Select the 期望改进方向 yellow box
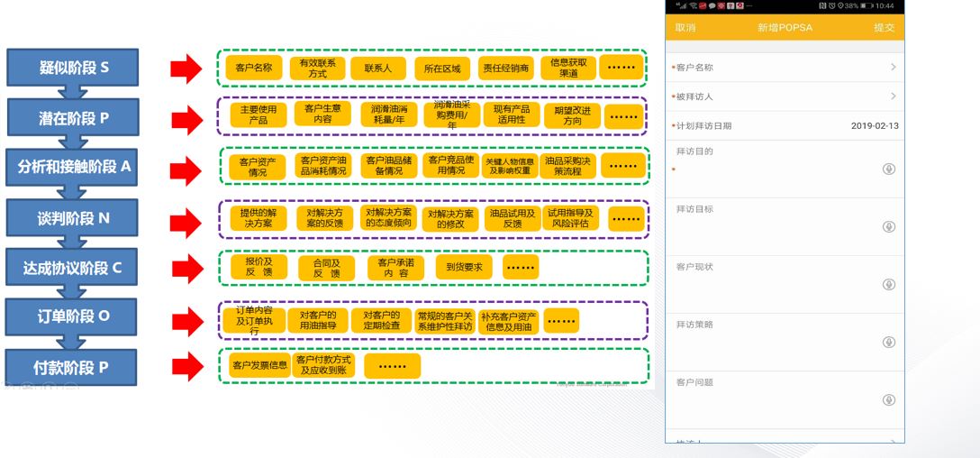Viewport: 980px width, 458px height. pos(572,115)
